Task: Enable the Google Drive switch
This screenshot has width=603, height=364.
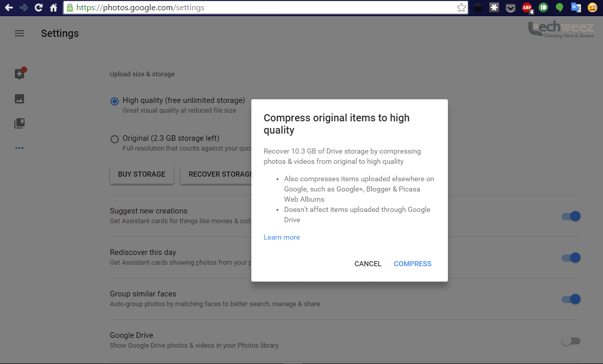Action: pyautogui.click(x=571, y=341)
